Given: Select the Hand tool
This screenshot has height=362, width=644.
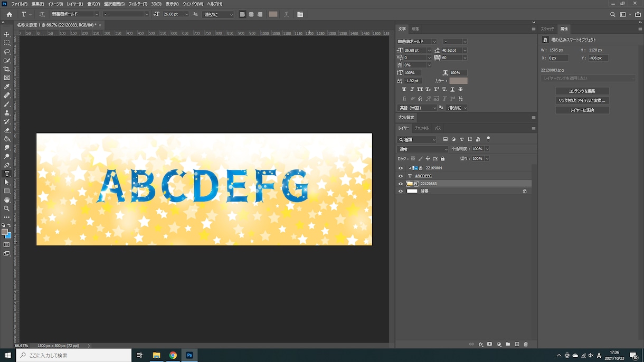Looking at the screenshot, I should [x=7, y=200].
